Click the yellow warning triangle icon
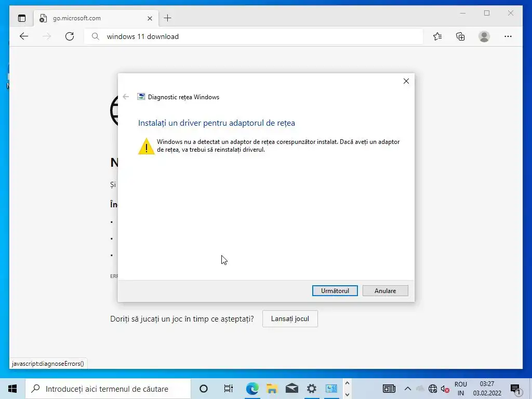The width and height of the screenshot is (532, 399). pos(146,146)
